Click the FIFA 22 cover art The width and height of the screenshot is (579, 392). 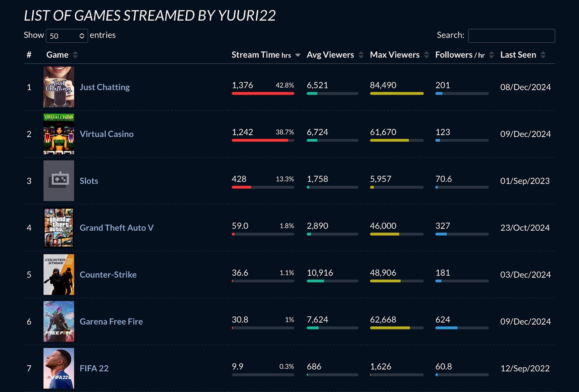[59, 368]
